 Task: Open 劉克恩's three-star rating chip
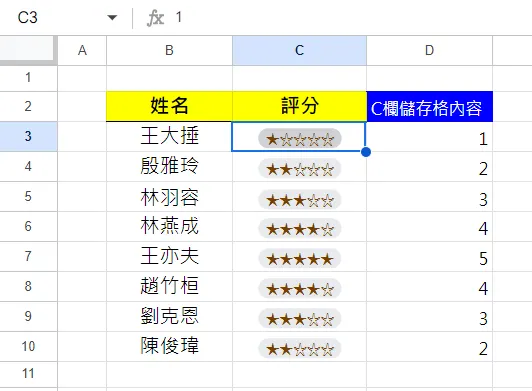pyautogui.click(x=300, y=319)
